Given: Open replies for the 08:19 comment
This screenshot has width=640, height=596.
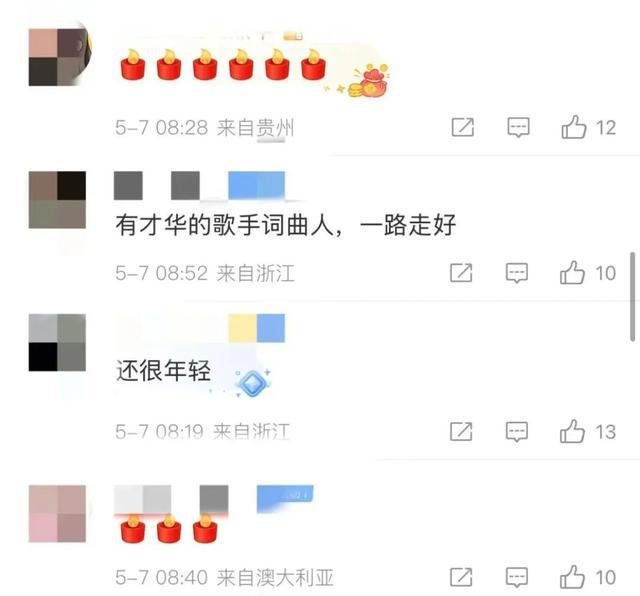Looking at the screenshot, I should pyautogui.click(x=517, y=431).
